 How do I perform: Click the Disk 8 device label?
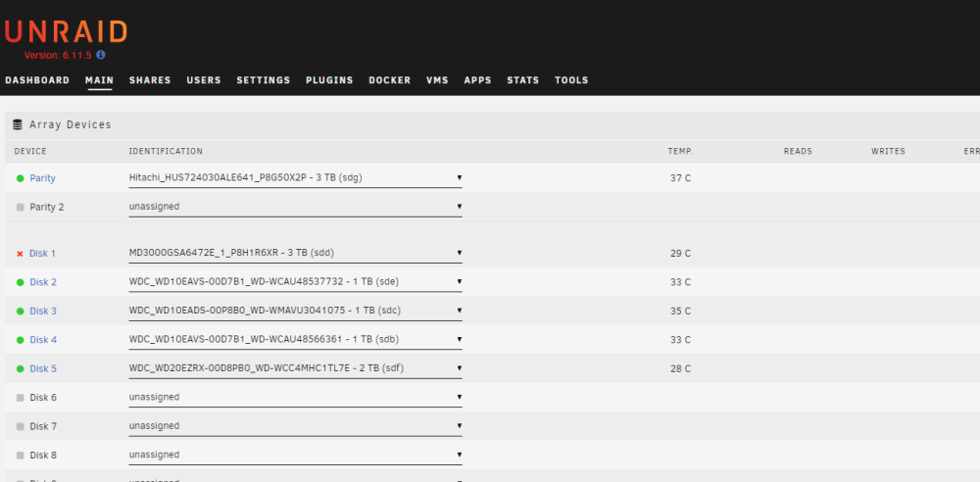pyautogui.click(x=43, y=456)
